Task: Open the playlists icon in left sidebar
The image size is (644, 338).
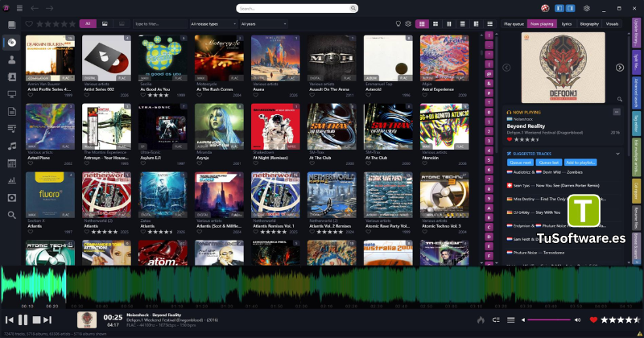Action: 11,129
